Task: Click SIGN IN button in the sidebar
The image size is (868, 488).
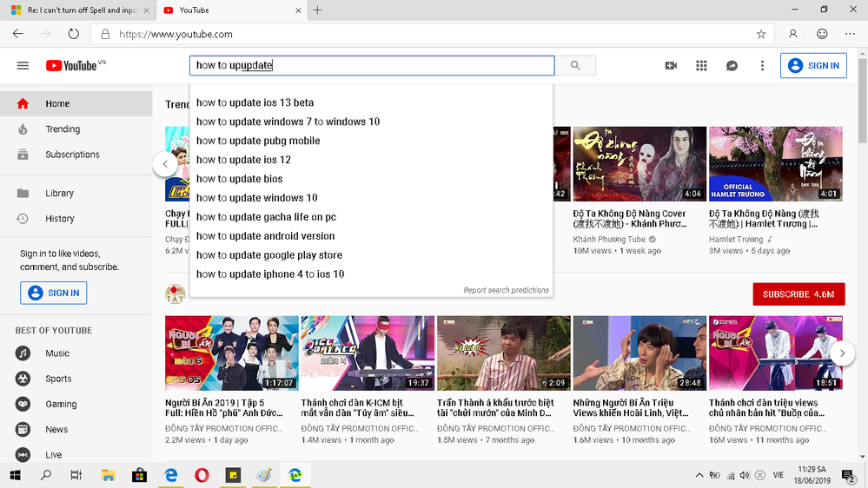Action: pyautogui.click(x=54, y=293)
